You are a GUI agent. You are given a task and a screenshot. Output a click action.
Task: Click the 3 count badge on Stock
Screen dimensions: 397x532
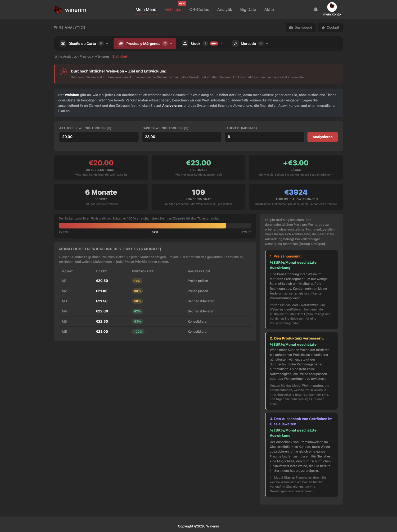(x=205, y=44)
